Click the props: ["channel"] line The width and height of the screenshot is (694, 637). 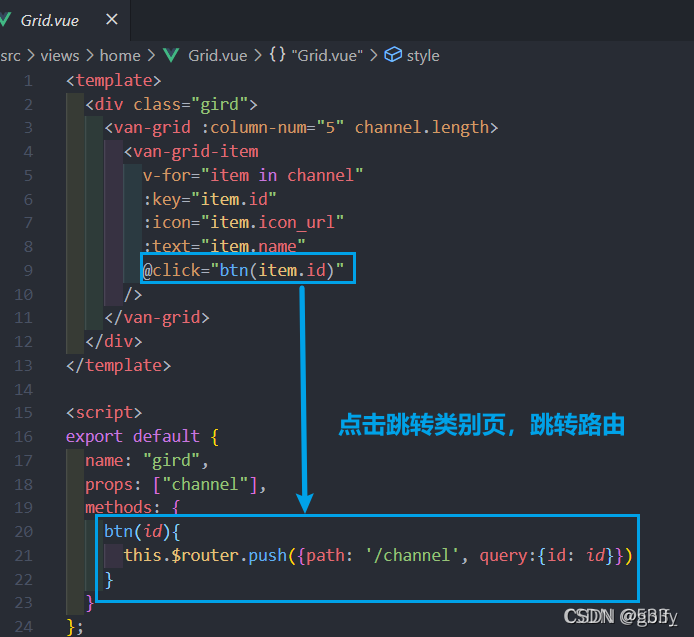(176, 484)
